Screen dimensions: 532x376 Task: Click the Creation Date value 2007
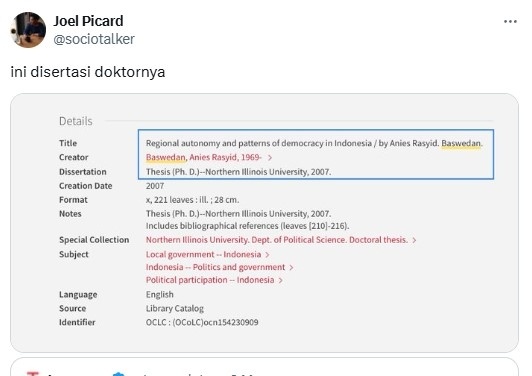tap(155, 186)
